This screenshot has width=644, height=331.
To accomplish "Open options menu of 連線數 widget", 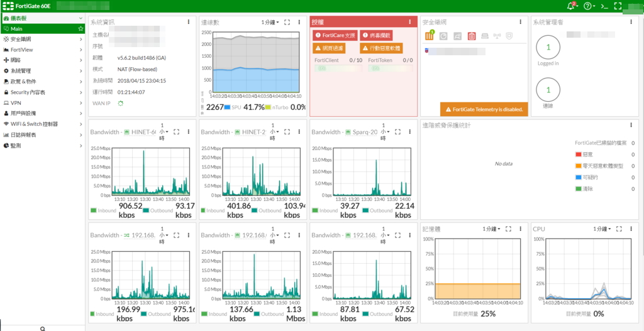I will click(x=299, y=22).
